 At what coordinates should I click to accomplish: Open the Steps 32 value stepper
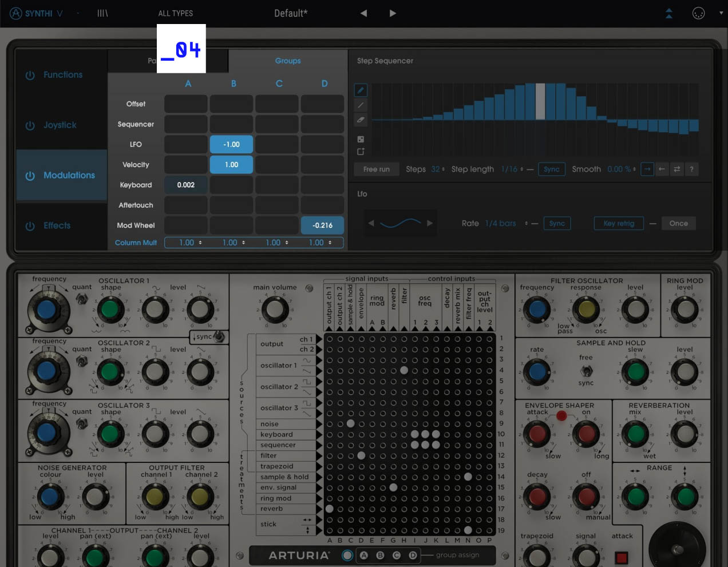(x=438, y=169)
